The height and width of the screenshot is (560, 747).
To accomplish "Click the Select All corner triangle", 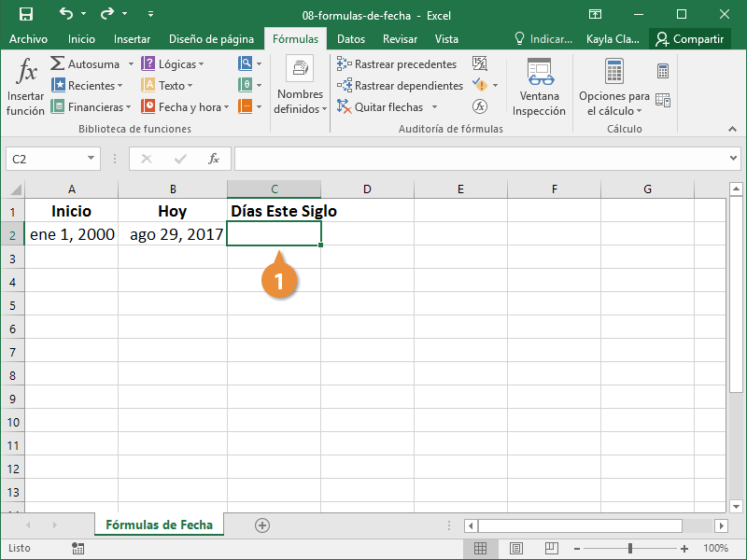I will pyautogui.click(x=15, y=189).
